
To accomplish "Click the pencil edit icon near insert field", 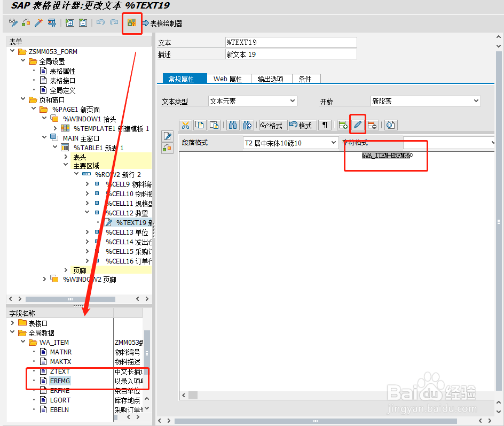I will point(357,125).
